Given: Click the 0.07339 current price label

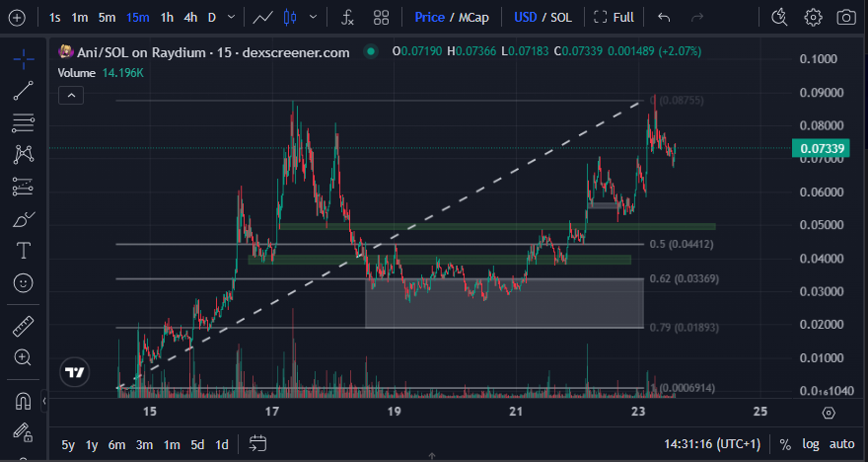Looking at the screenshot, I should point(823,148).
